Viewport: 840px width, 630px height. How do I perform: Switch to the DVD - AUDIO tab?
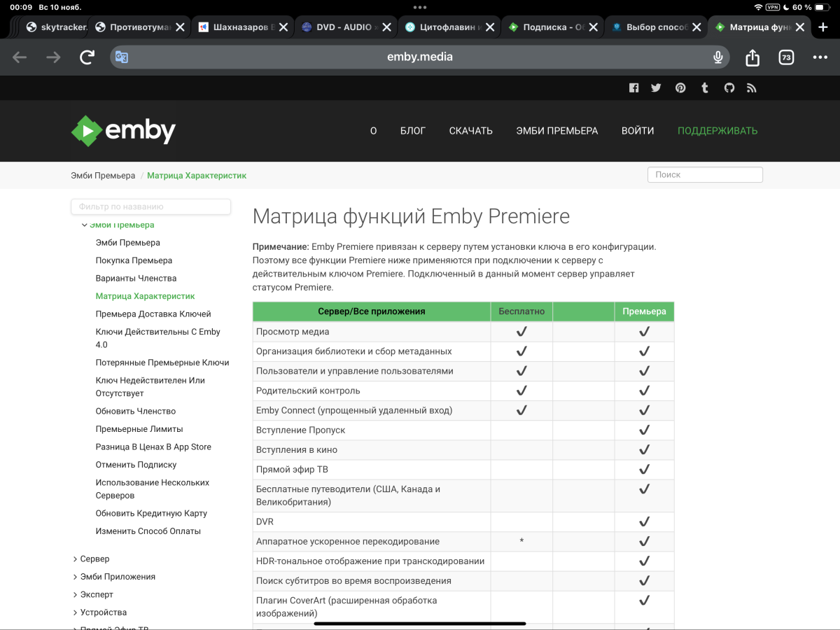pos(346,27)
